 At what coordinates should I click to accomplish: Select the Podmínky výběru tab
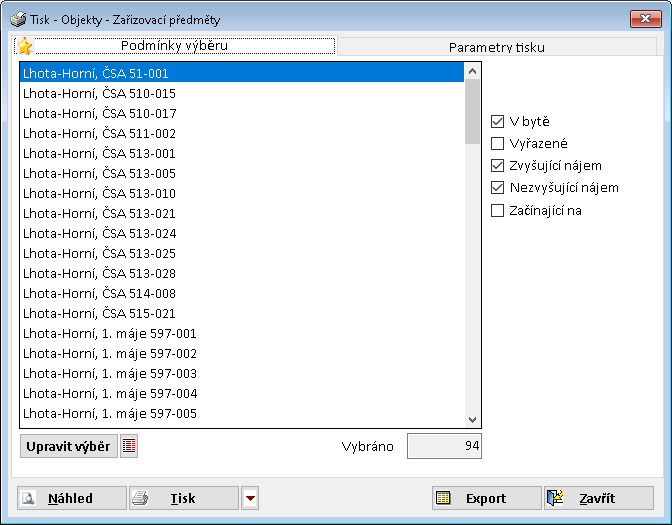pos(174,46)
